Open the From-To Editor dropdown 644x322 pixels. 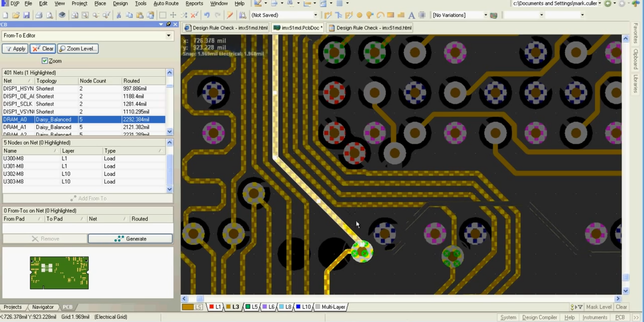click(168, 36)
